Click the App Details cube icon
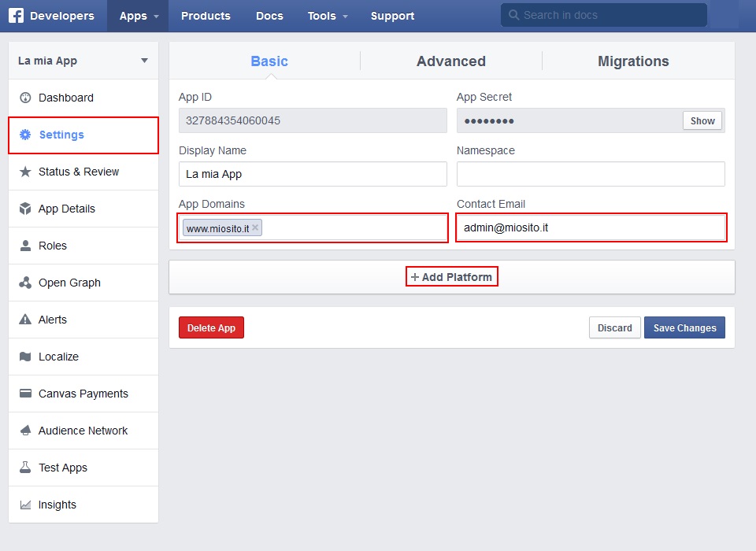The height and width of the screenshot is (551, 756). 25,209
